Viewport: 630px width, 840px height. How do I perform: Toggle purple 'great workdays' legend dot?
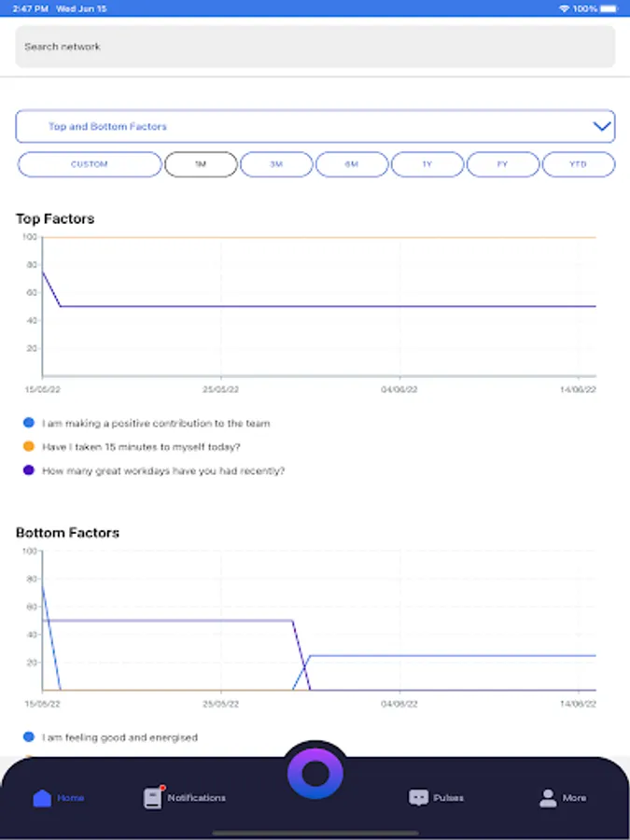coord(29,470)
